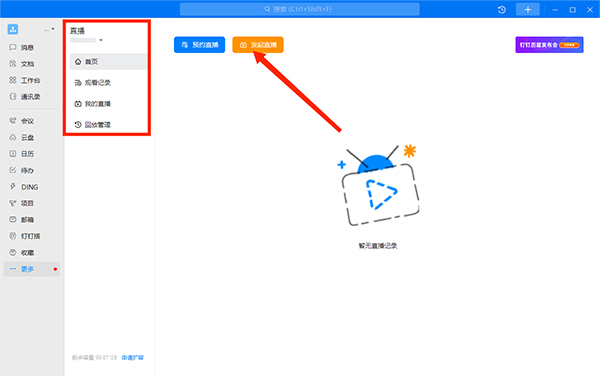Expand organization dropdown under 直播 title
Viewport: 600px width, 376px height.
coord(101,40)
